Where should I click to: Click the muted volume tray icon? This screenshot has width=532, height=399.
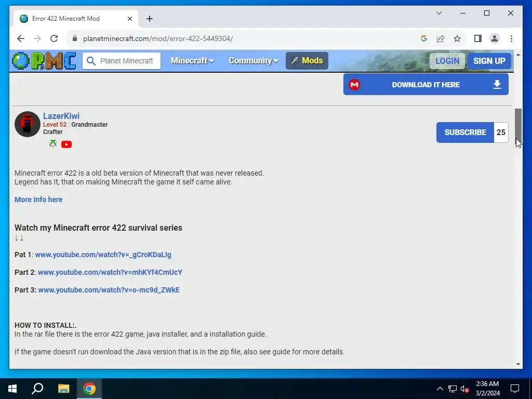coord(465,389)
